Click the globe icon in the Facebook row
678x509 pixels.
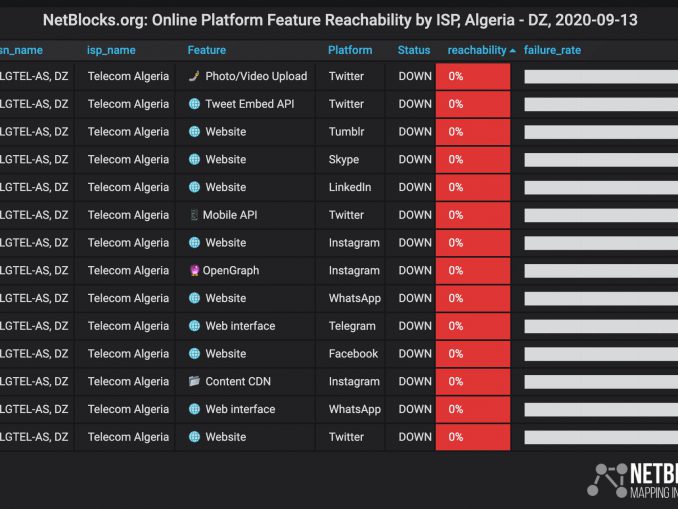[194, 353]
